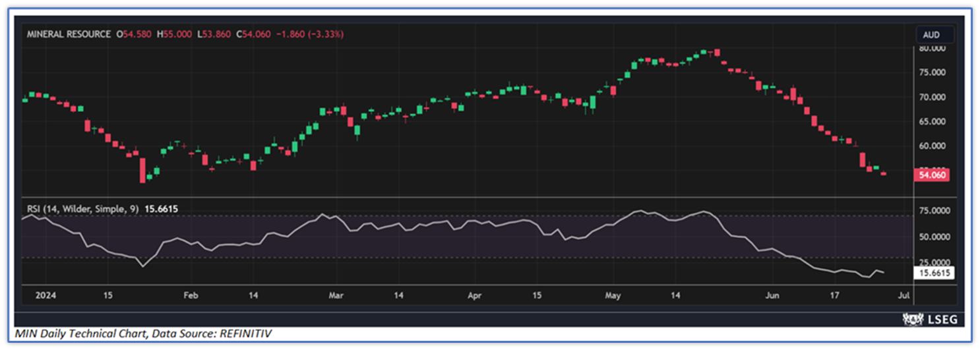Click the 75.0000 RSI axis label
980x350 pixels.
click(934, 210)
